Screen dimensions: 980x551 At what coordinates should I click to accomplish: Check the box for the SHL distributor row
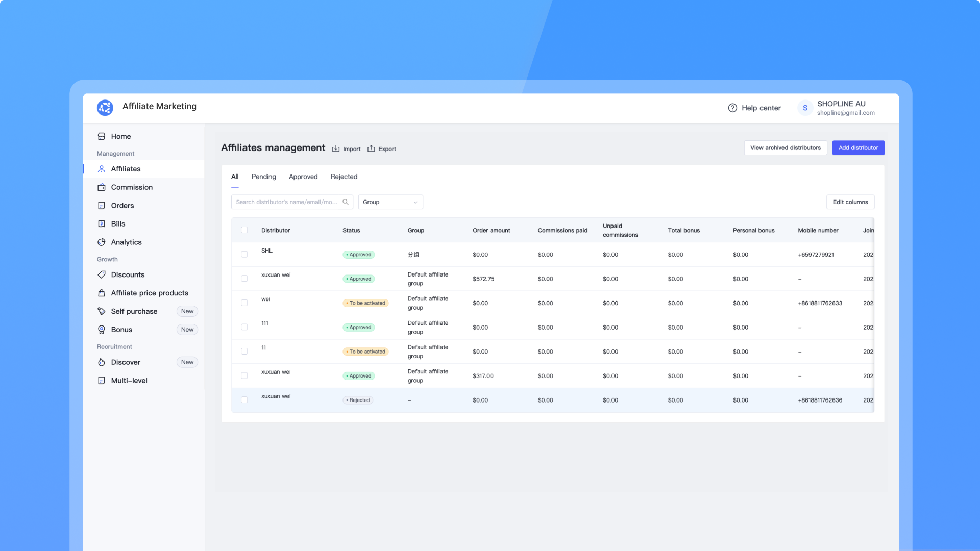[244, 254]
